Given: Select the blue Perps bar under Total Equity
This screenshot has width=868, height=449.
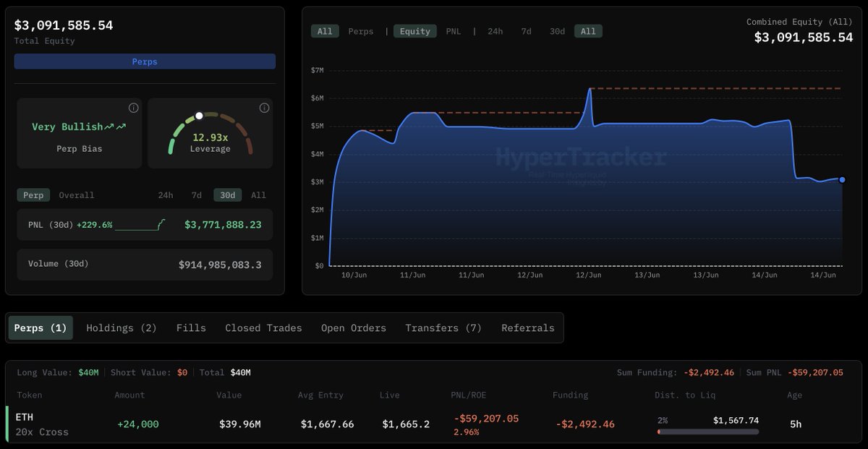Looking at the screenshot, I should [x=145, y=61].
